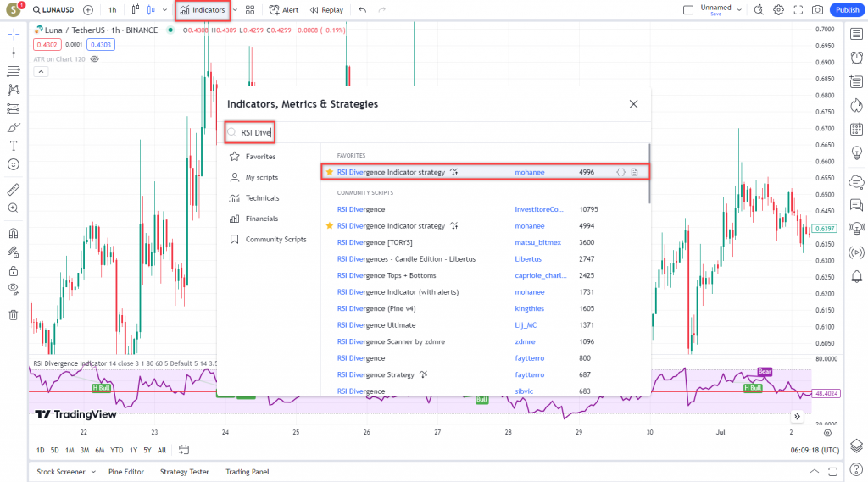Image resolution: width=868 pixels, height=482 pixels.
Task: Expand the Stock Screener dropdown
Action: [x=94, y=472]
